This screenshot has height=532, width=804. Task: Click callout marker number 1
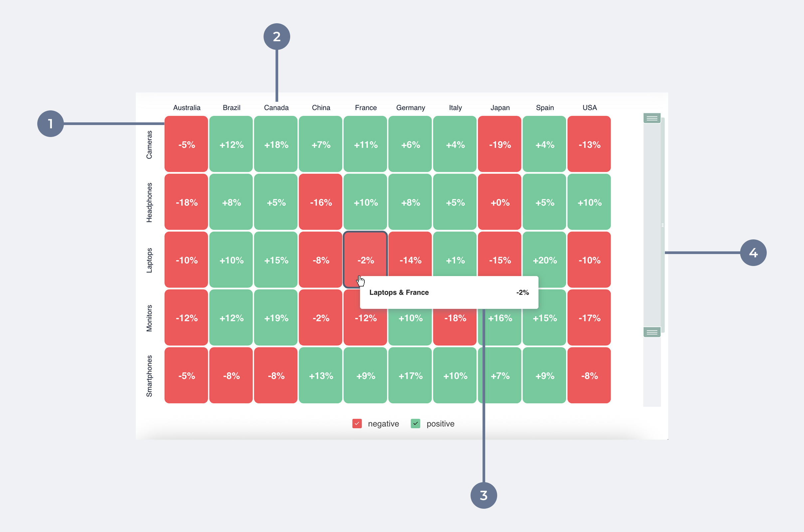[51, 123]
